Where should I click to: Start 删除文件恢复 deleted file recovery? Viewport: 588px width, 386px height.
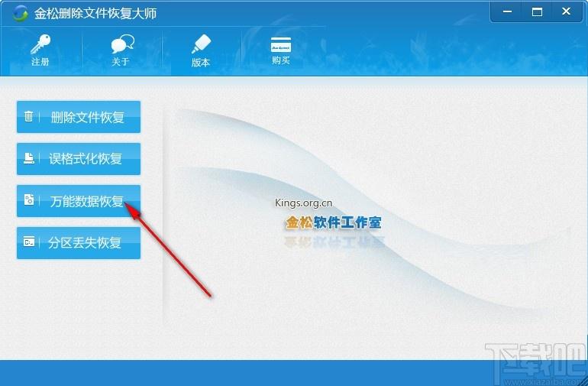pyautogui.click(x=79, y=117)
